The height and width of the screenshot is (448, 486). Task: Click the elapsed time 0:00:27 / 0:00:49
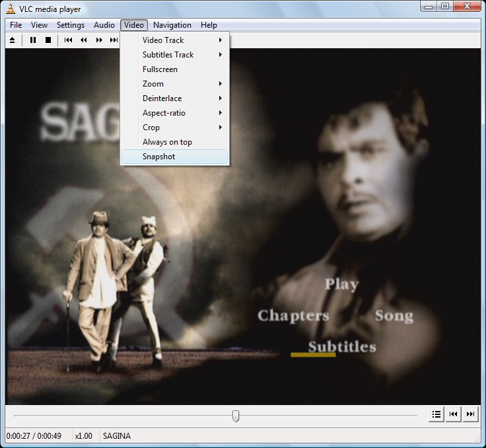(x=34, y=436)
